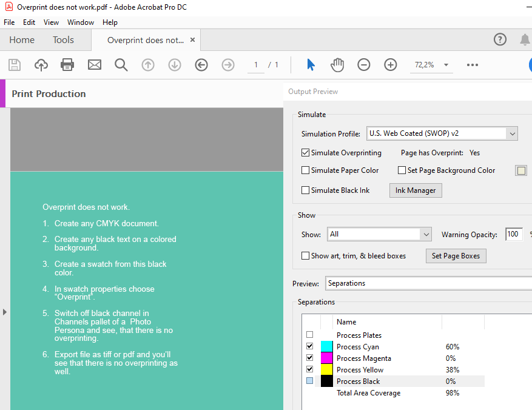
Task: Open the Print dialog
Action: [67, 65]
